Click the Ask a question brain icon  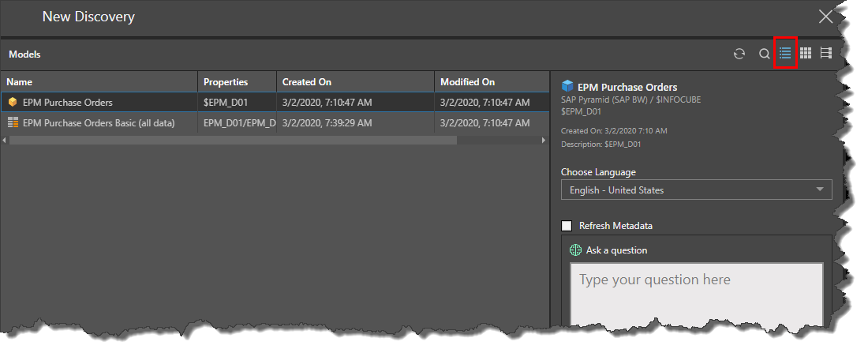pos(576,250)
